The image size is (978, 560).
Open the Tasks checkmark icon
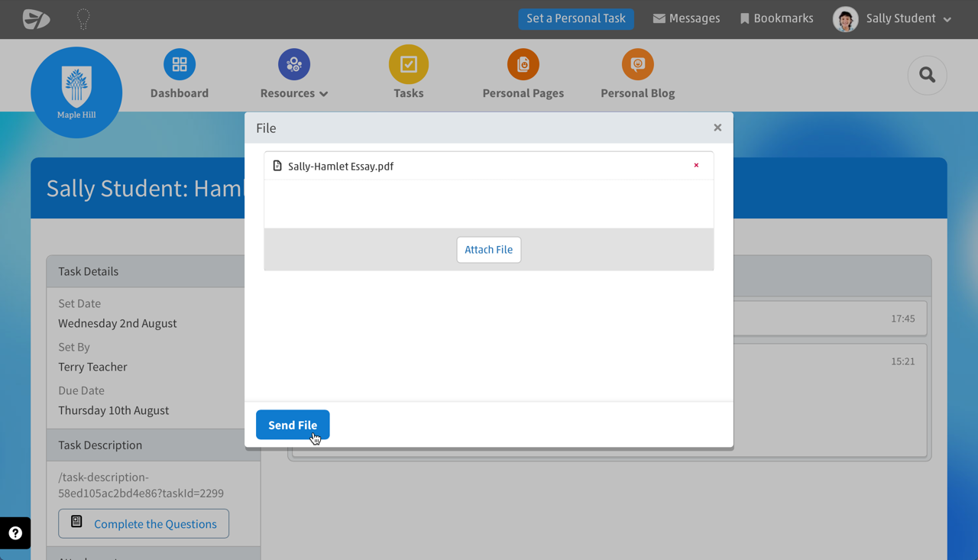click(409, 65)
